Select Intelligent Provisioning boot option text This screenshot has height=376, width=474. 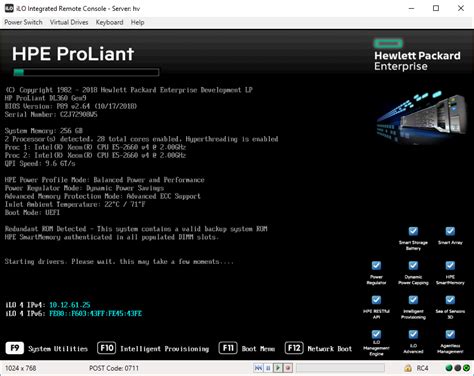coord(165,349)
